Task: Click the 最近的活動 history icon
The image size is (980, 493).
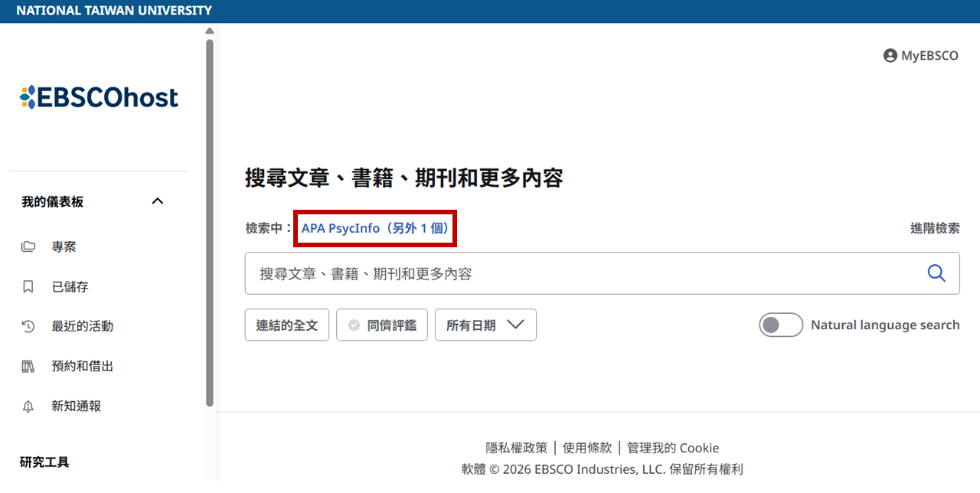Action: 28,326
